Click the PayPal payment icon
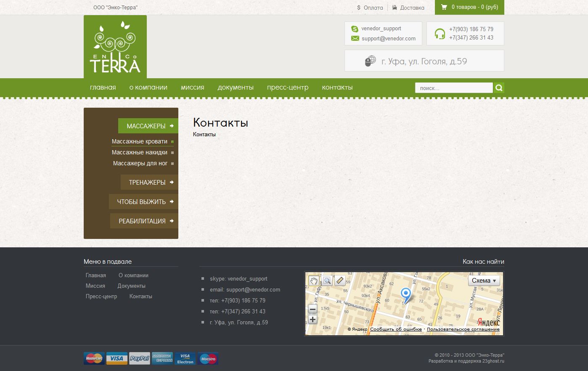Screen dimensions: 588x371 coord(140,358)
